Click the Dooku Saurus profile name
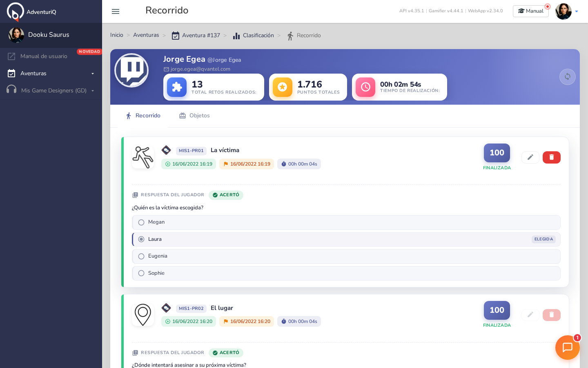The width and height of the screenshot is (588, 368). pyautogui.click(x=49, y=35)
